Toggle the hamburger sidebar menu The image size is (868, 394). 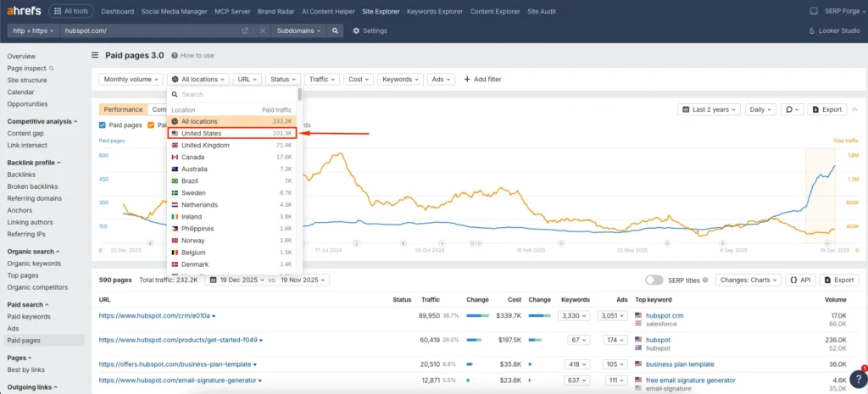tap(95, 55)
